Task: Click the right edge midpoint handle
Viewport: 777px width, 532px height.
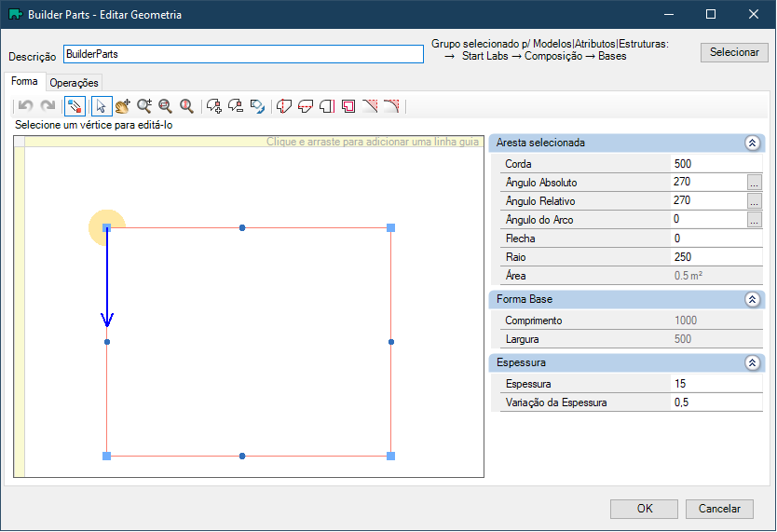Action: [391, 342]
